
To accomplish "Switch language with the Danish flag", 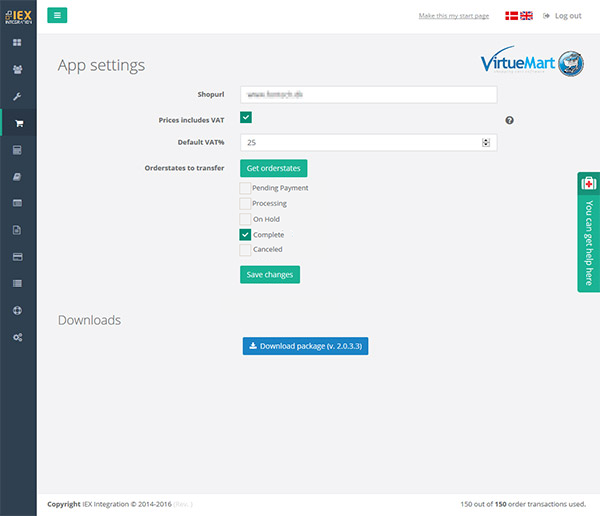I will click(x=512, y=16).
